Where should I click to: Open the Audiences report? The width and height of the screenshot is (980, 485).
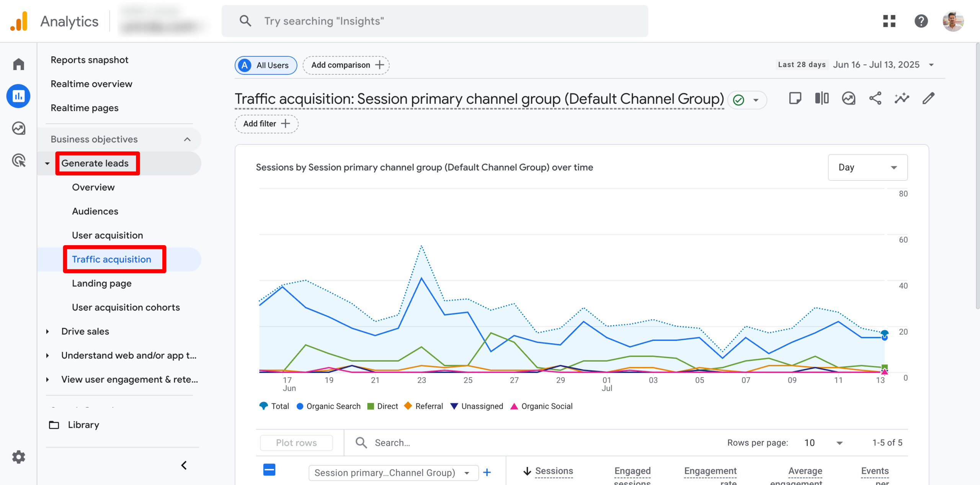pyautogui.click(x=95, y=211)
